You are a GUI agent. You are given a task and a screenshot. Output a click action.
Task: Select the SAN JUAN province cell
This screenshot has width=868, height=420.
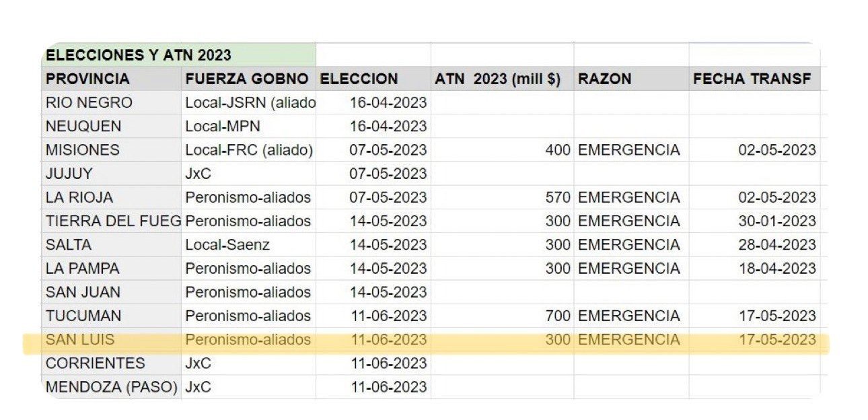(83, 292)
